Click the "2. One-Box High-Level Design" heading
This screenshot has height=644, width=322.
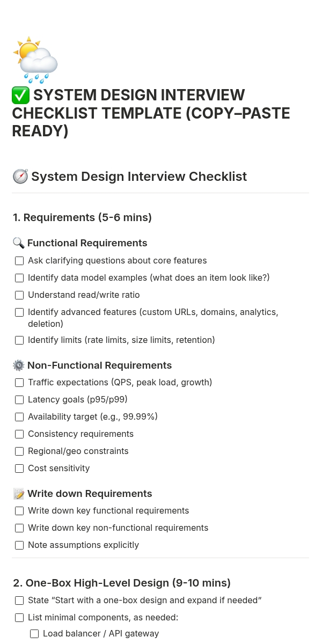coord(122,583)
